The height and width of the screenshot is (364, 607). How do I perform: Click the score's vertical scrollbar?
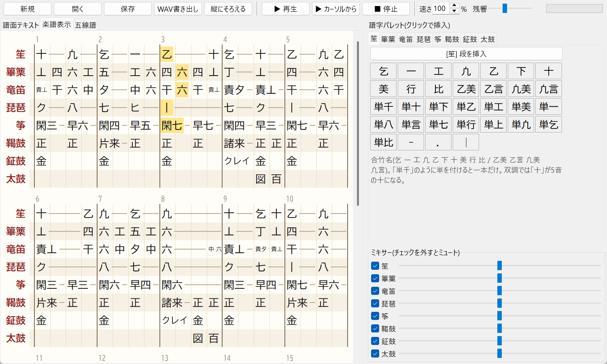pyautogui.click(x=358, y=123)
